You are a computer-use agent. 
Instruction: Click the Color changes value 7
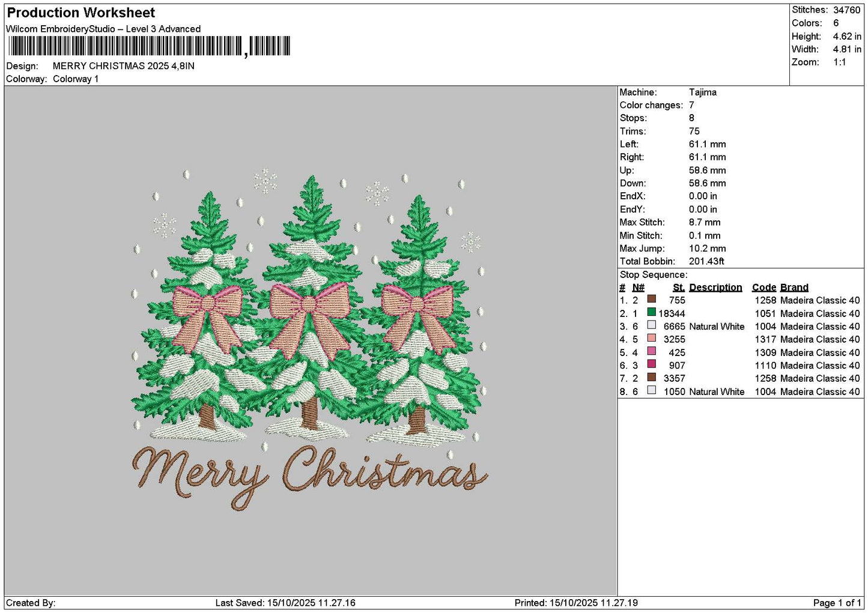(x=692, y=105)
